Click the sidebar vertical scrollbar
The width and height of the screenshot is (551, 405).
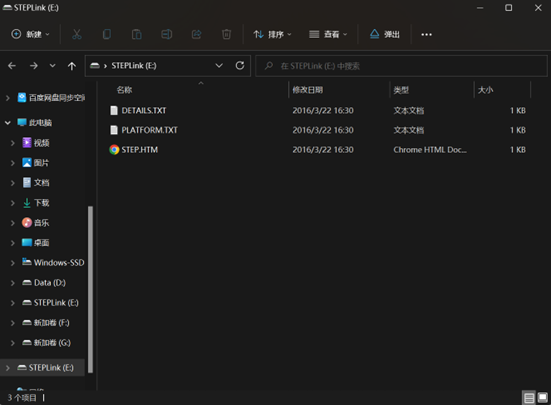[x=90, y=289]
